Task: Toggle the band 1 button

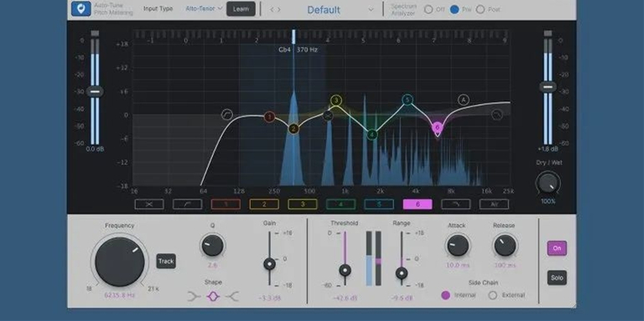Action: coord(226,204)
